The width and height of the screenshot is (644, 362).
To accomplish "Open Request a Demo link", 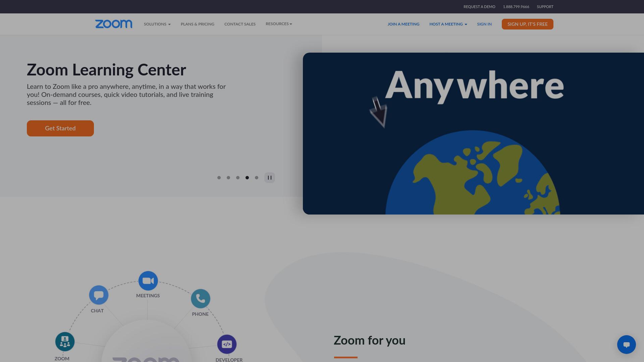I will [x=479, y=7].
